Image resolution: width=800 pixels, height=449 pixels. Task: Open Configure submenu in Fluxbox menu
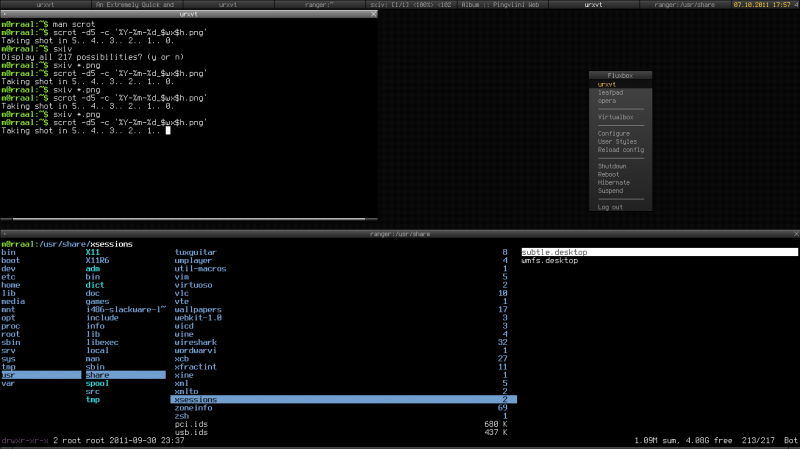point(620,134)
